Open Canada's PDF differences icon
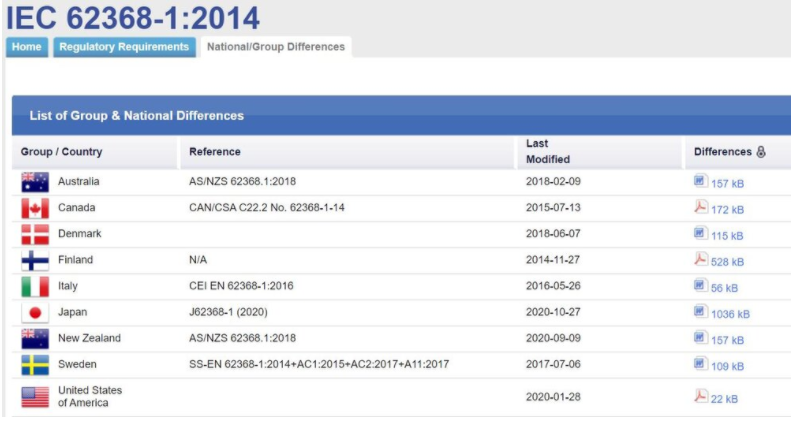Image resolution: width=795 pixels, height=424 pixels. pos(700,208)
